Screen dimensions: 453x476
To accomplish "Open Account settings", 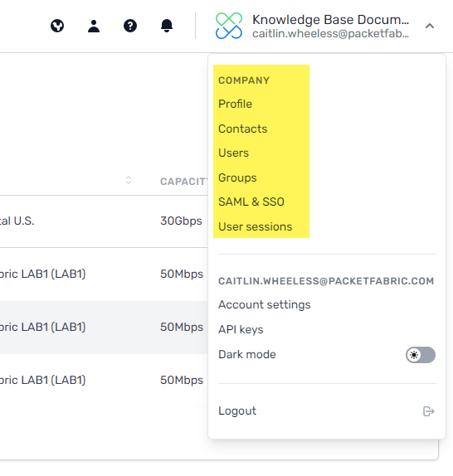I will pos(265,305).
